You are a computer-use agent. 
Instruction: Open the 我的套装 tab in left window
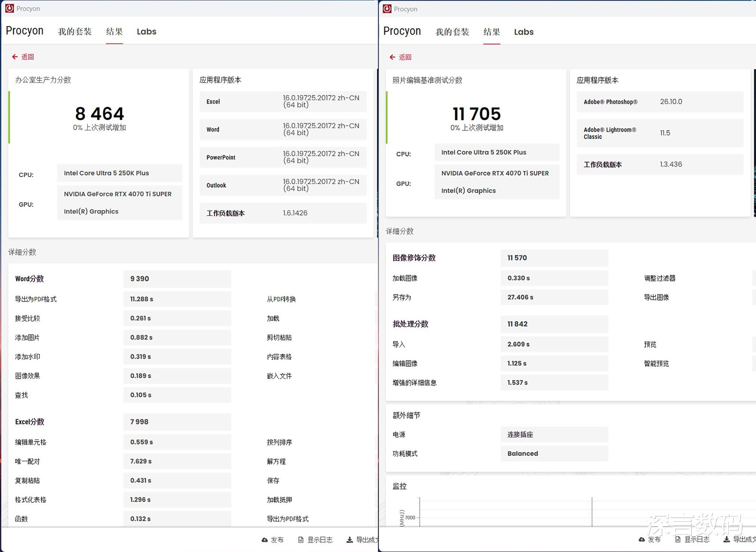point(75,32)
